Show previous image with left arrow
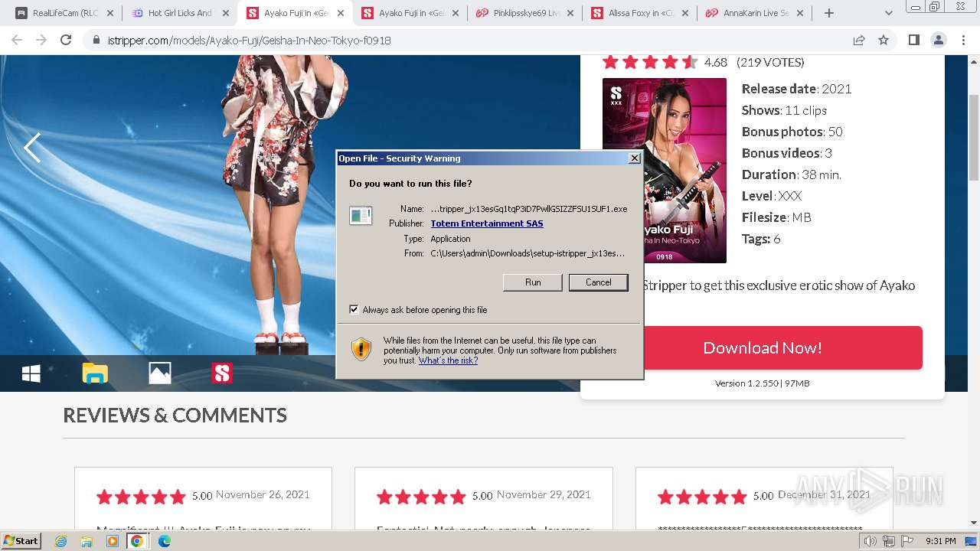Image resolution: width=980 pixels, height=551 pixels. tap(32, 148)
